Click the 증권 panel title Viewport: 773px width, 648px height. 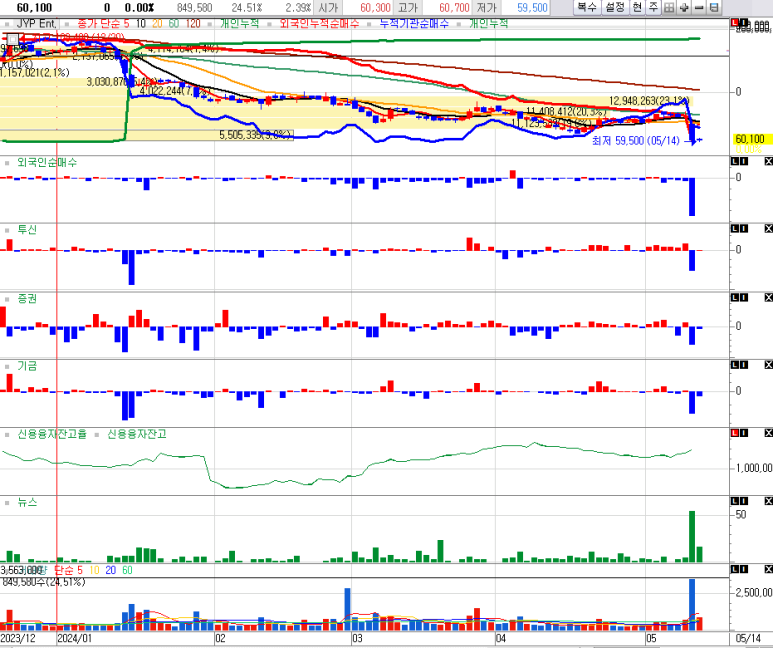tap(27, 299)
